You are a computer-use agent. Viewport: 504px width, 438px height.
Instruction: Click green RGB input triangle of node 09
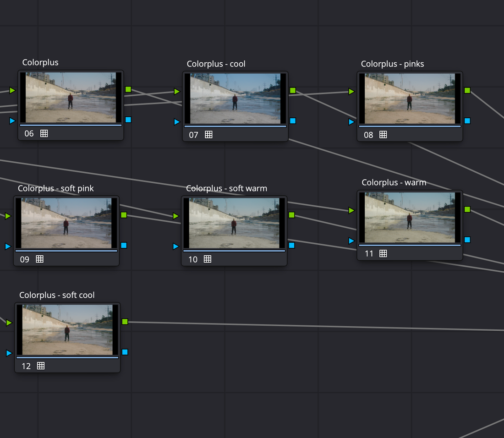8,216
